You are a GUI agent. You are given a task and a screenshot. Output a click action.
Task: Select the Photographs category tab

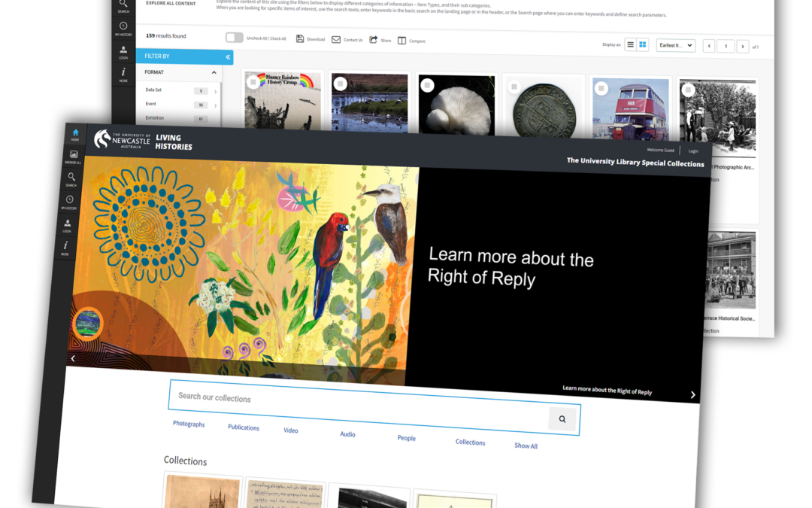pyautogui.click(x=189, y=424)
